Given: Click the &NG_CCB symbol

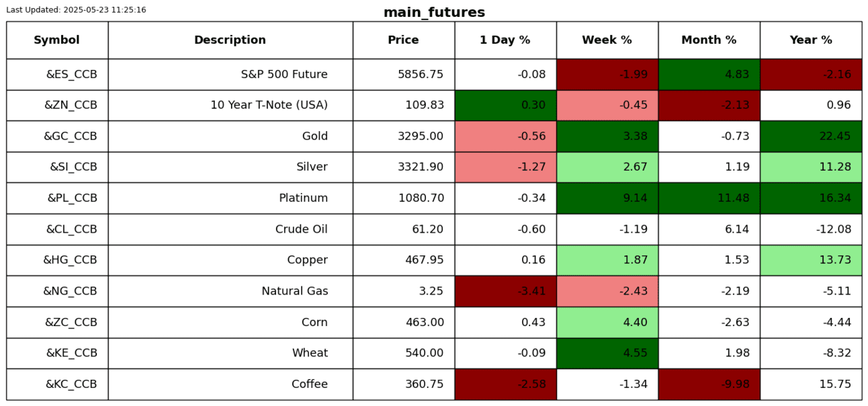Looking at the screenshot, I should click(x=70, y=291).
